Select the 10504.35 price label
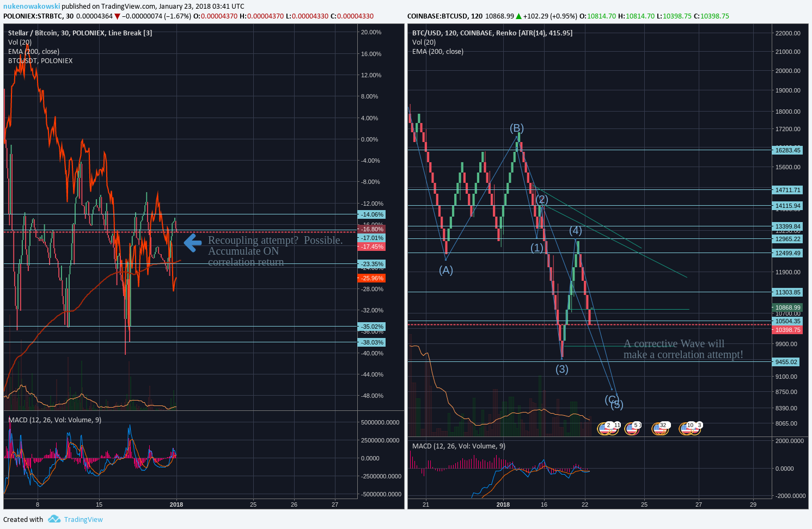Image resolution: width=812 pixels, height=529 pixels. pos(787,321)
